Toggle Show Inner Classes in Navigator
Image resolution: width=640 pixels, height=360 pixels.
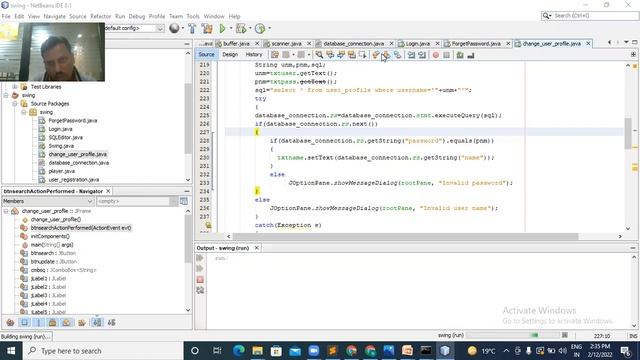(67, 322)
